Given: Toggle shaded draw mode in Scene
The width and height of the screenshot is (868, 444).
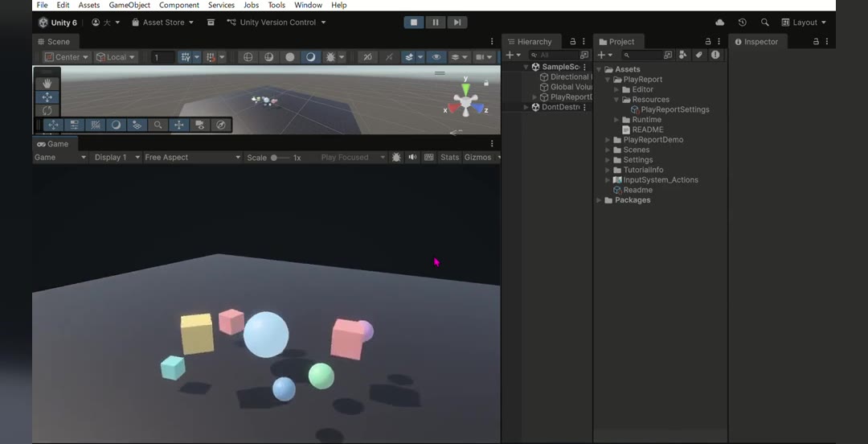Looking at the screenshot, I should [x=310, y=57].
